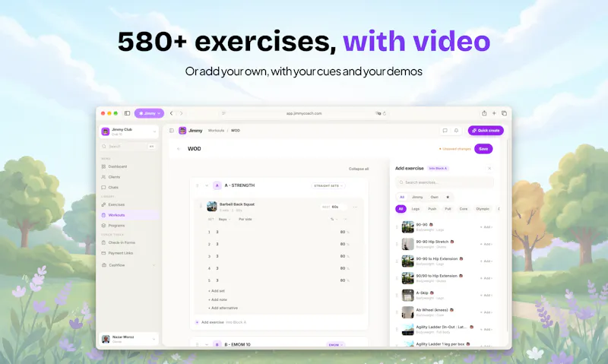Screen dimensions: 608x364
Task: Filter exercises by the star favorites icon
Action: coord(448,198)
